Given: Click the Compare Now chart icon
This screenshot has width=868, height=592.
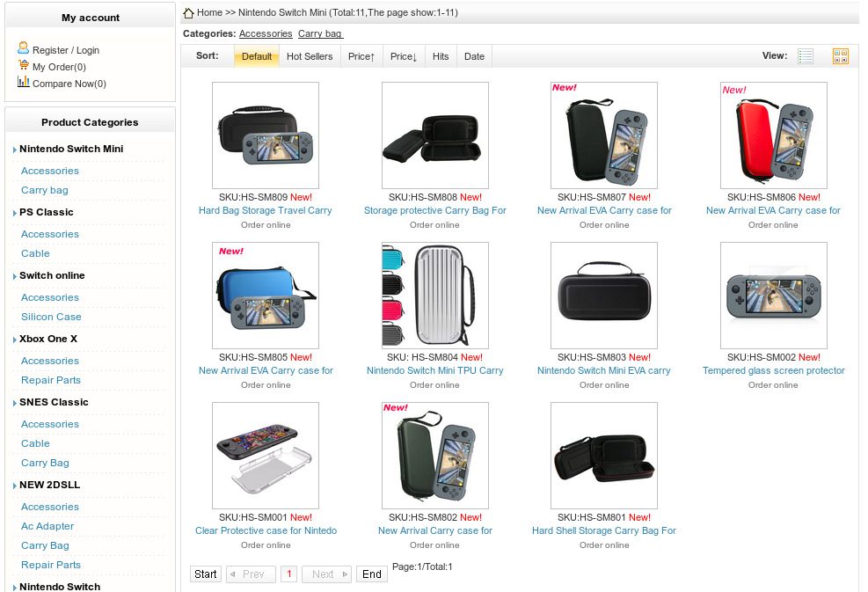Looking at the screenshot, I should [x=23, y=83].
